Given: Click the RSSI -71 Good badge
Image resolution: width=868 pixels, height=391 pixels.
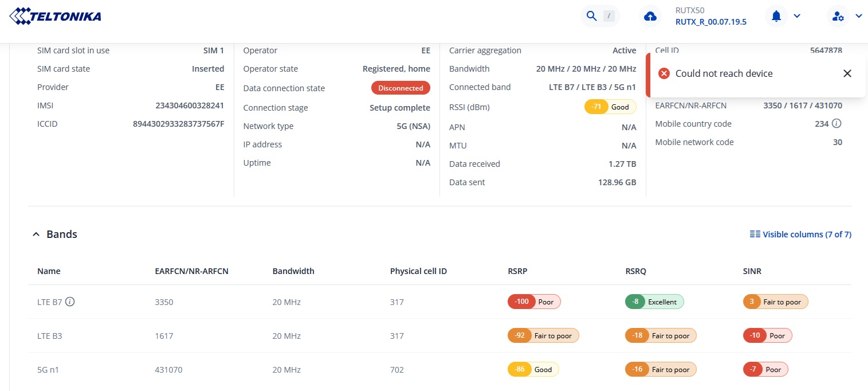Looking at the screenshot, I should click(610, 107).
